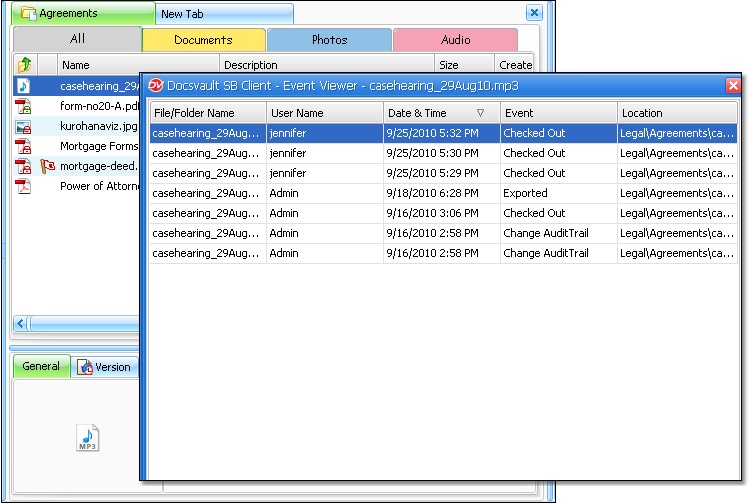Click the image icon beside kurohanaviz.jpg
749x503 pixels.
coord(23,127)
